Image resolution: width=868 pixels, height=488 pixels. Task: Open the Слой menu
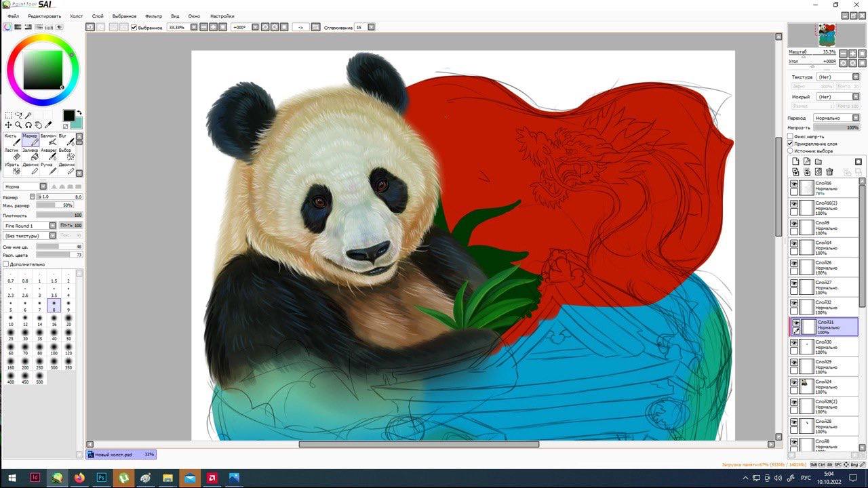coord(98,16)
